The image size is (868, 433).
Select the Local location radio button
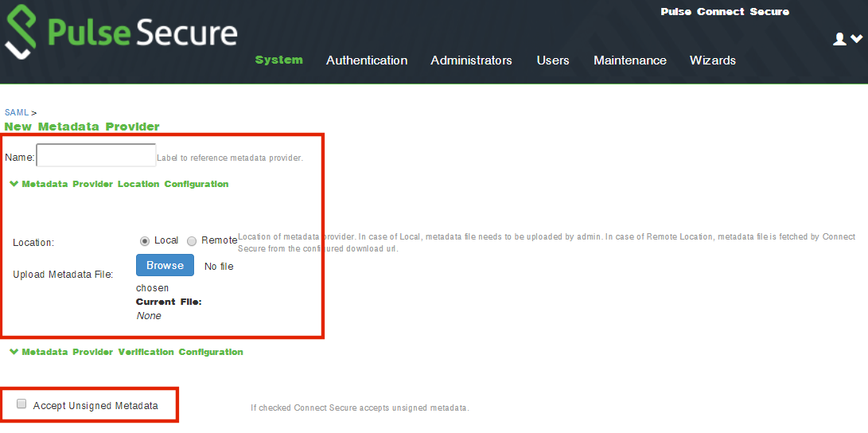coord(145,241)
